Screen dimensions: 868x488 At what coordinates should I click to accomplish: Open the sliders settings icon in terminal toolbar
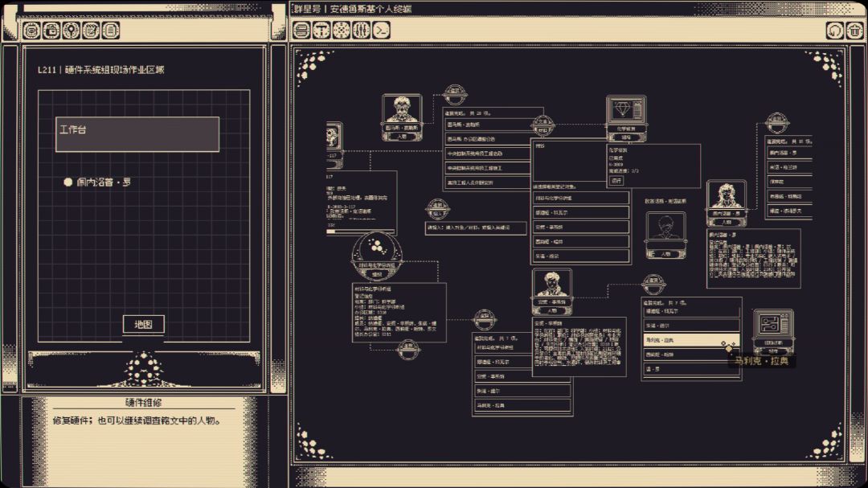(362, 30)
